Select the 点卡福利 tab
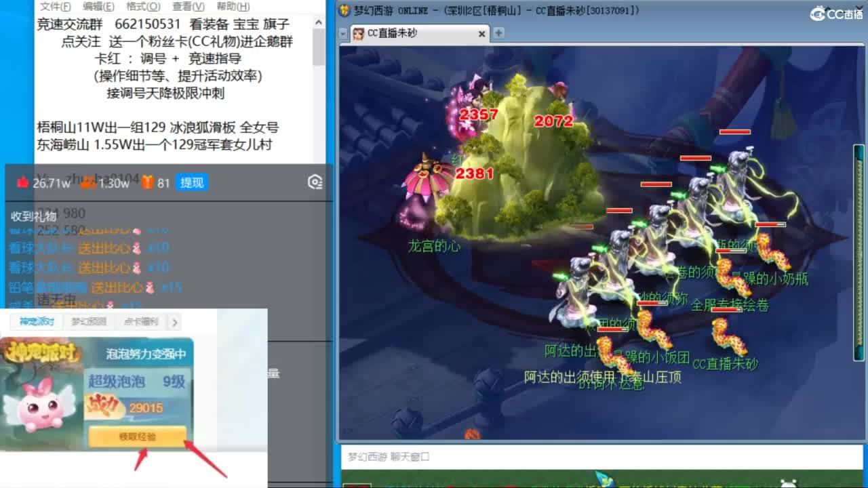The image size is (868, 488). (140, 322)
